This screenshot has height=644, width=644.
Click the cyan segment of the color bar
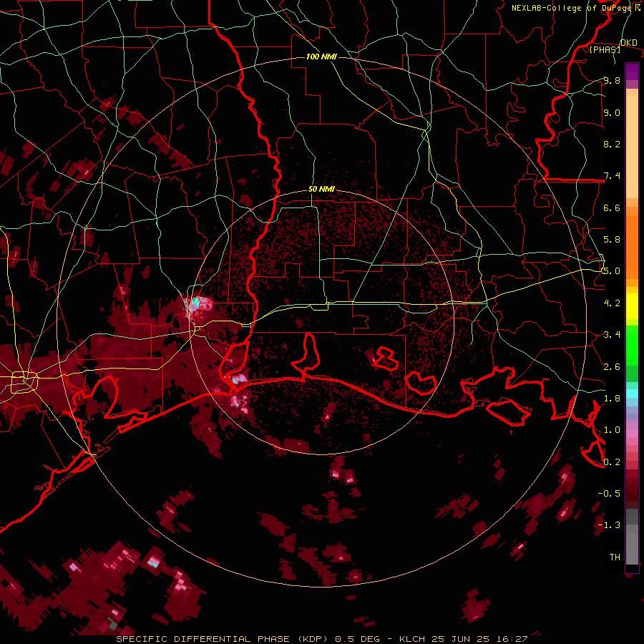tap(632, 394)
